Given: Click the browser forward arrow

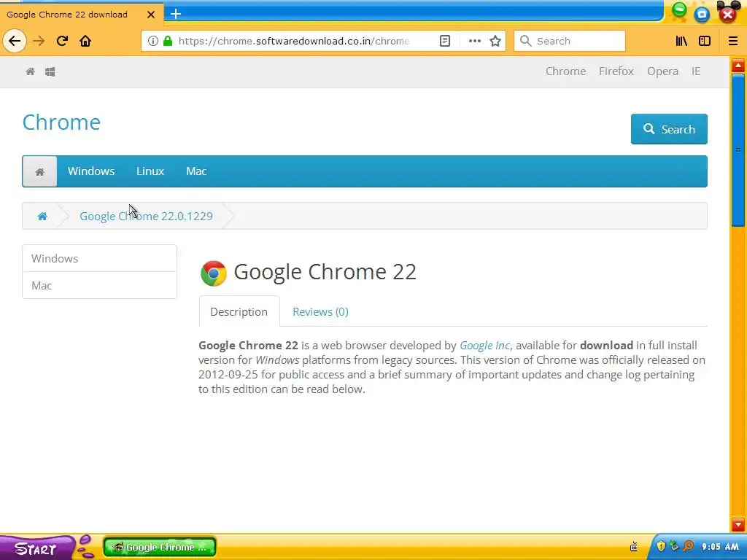Looking at the screenshot, I should click(39, 41).
